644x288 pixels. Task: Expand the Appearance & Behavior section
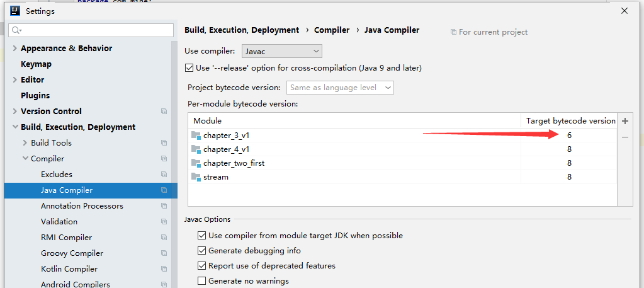pyautogui.click(x=15, y=49)
